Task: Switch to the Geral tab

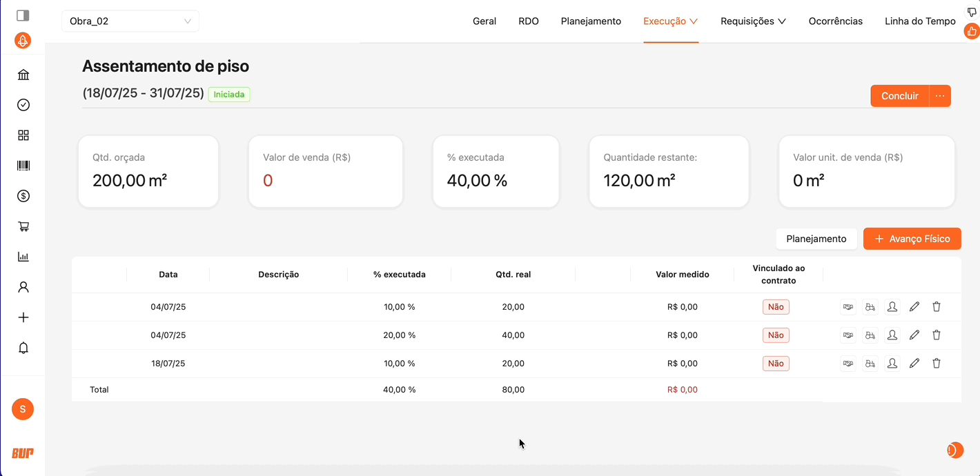Action: (x=484, y=21)
